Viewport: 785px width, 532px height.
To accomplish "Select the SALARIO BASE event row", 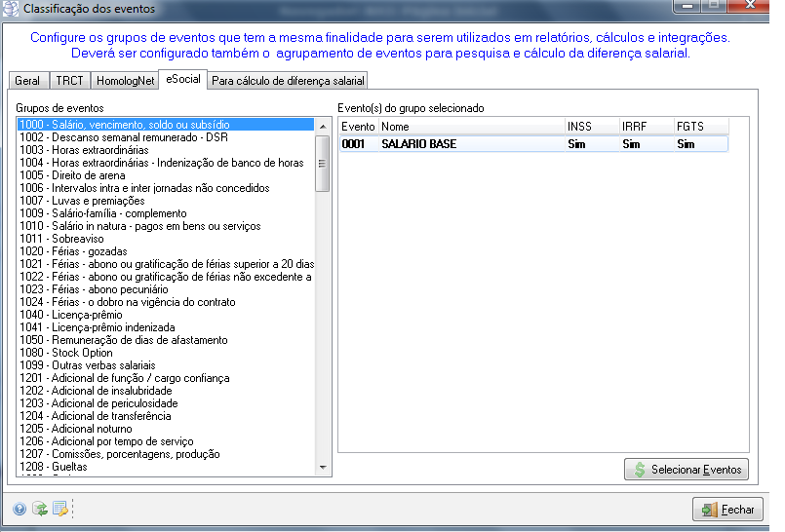I will [532, 144].
